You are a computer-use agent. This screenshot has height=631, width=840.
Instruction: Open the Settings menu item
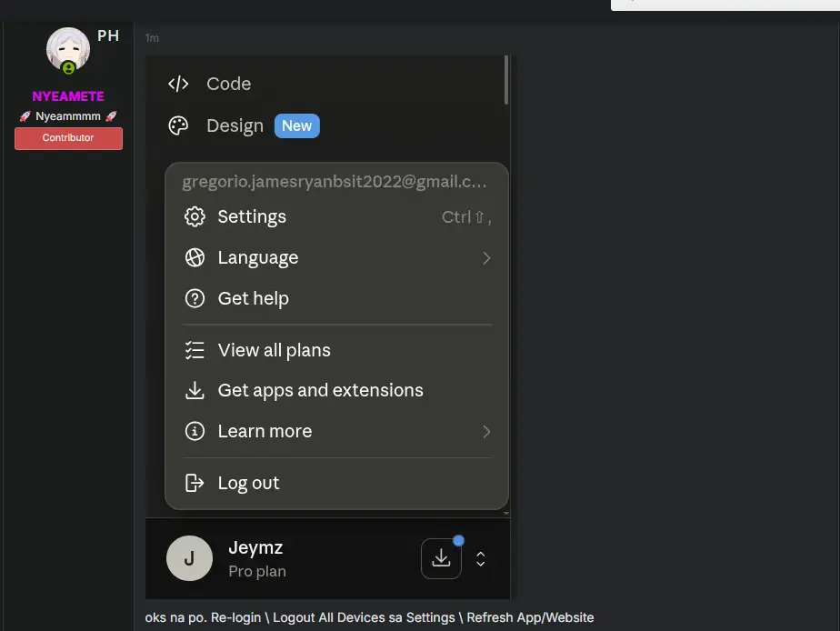pyautogui.click(x=337, y=217)
